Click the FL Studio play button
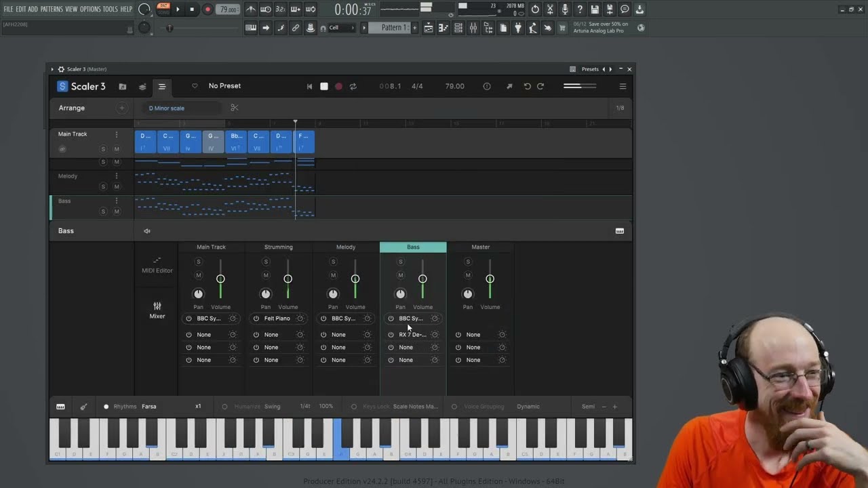This screenshot has height=488, width=868. pyautogui.click(x=178, y=9)
